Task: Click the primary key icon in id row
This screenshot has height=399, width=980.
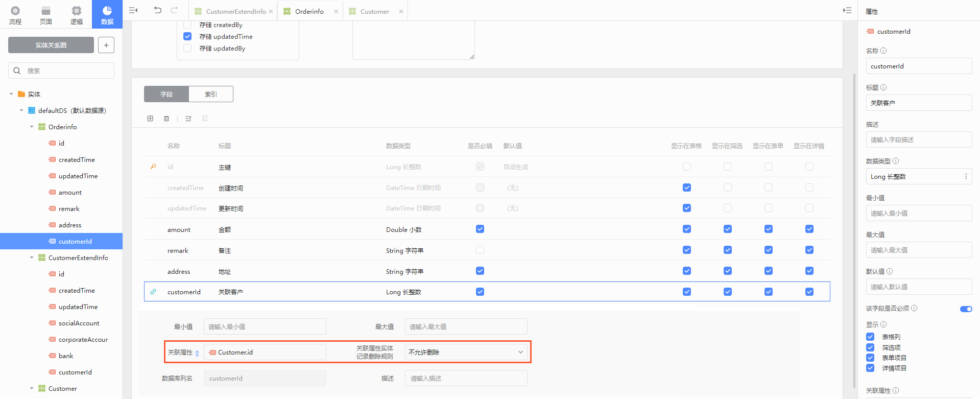Action: pyautogui.click(x=153, y=167)
